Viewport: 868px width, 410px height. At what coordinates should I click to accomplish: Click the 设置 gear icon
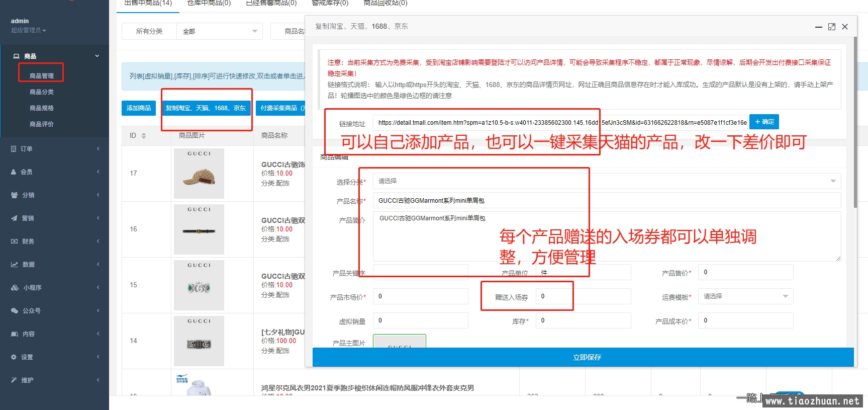[14, 357]
